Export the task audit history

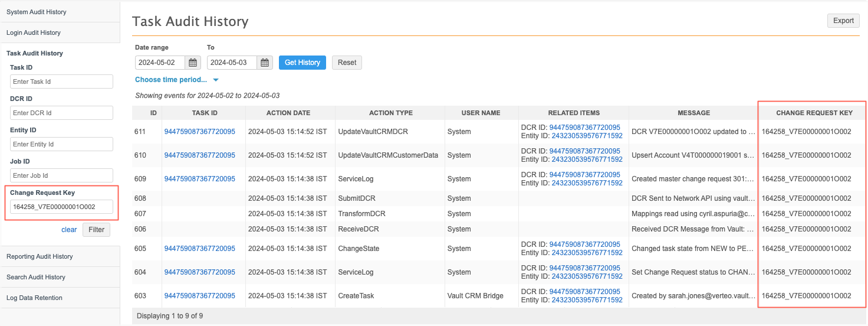pyautogui.click(x=843, y=21)
